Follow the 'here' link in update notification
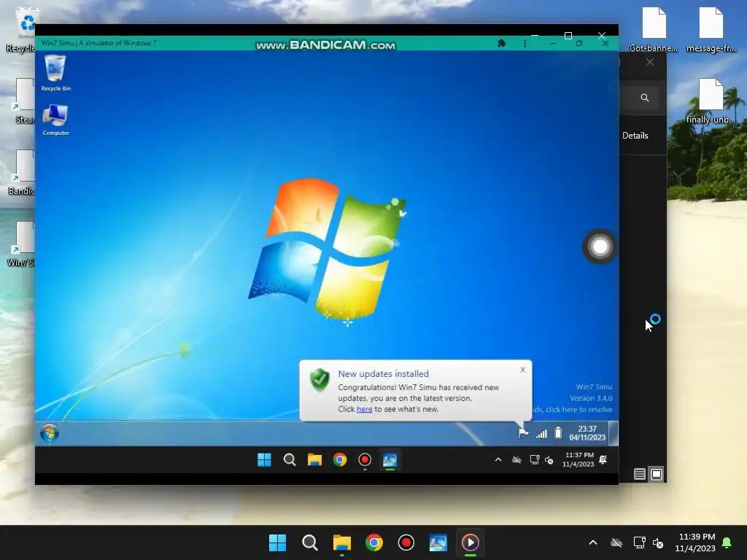 point(364,409)
